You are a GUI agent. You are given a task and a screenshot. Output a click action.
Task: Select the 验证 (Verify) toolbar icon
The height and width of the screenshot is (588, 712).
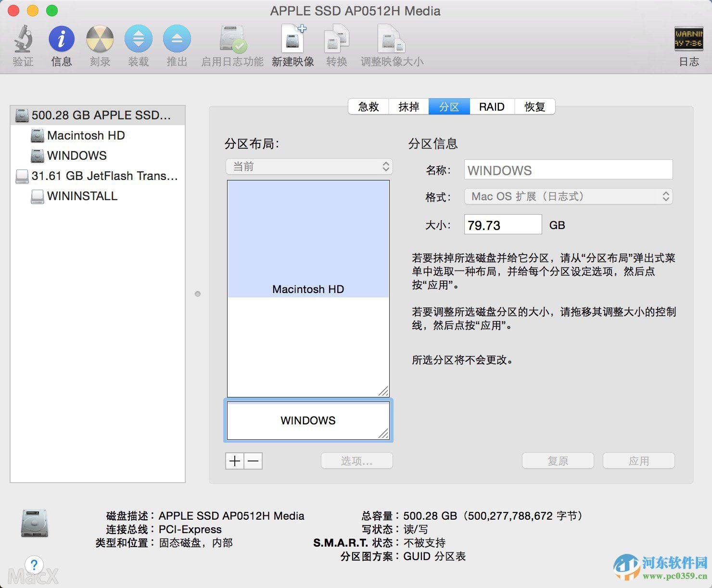23,43
